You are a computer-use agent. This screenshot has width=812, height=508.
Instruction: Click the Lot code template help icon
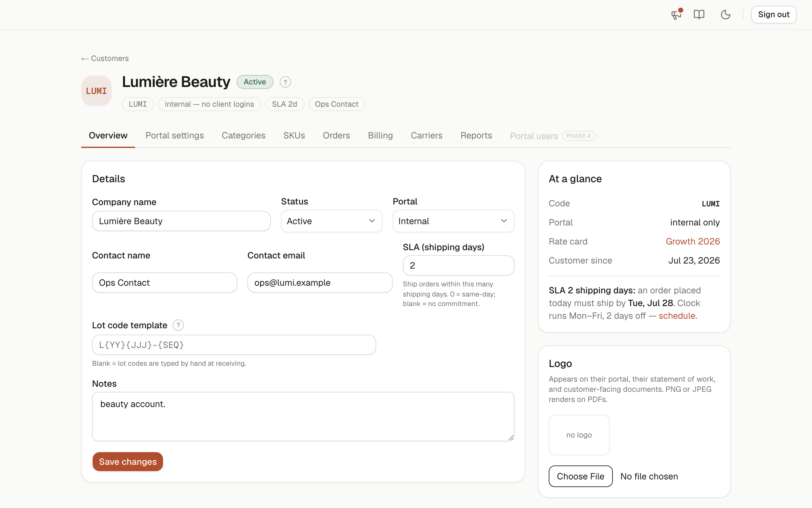pyautogui.click(x=178, y=325)
